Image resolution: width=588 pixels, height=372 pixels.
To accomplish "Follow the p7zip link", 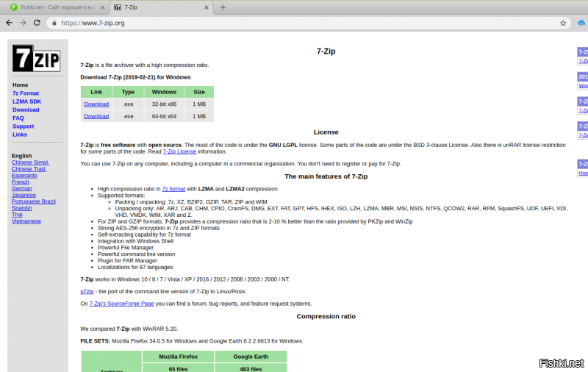I will tap(87, 291).
